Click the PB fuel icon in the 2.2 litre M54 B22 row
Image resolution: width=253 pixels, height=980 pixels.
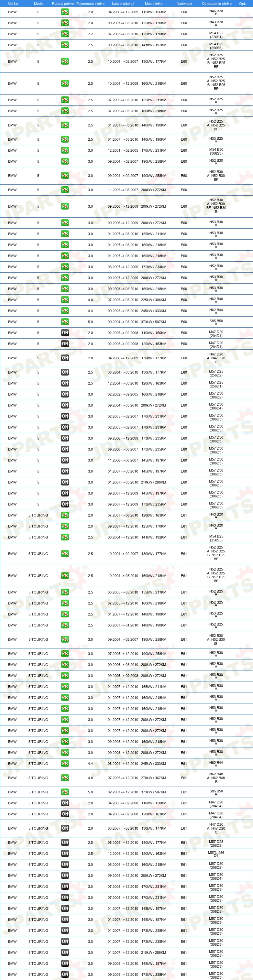[x=65, y=34]
